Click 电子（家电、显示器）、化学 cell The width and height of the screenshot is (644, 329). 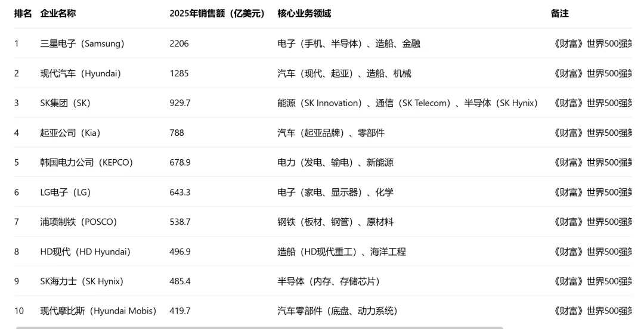(x=336, y=193)
